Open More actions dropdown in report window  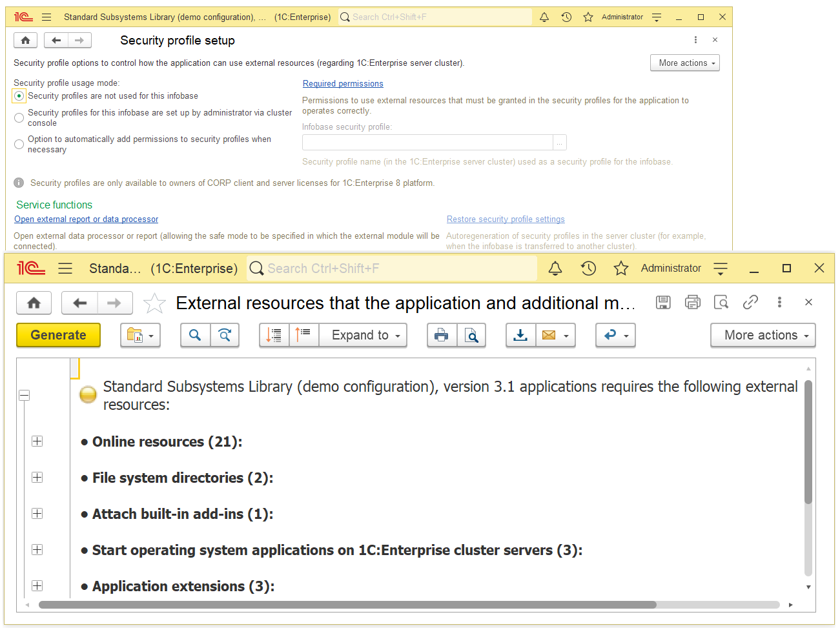(x=763, y=335)
